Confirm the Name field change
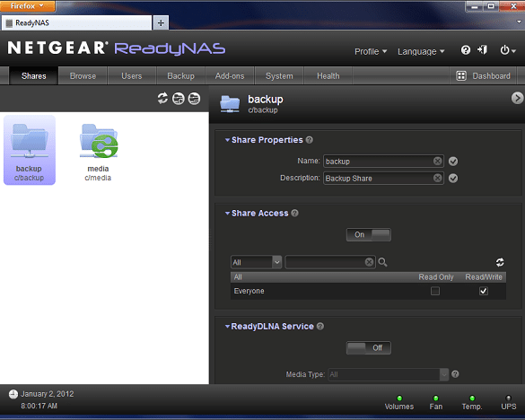This screenshot has height=420, width=525. 453,162
